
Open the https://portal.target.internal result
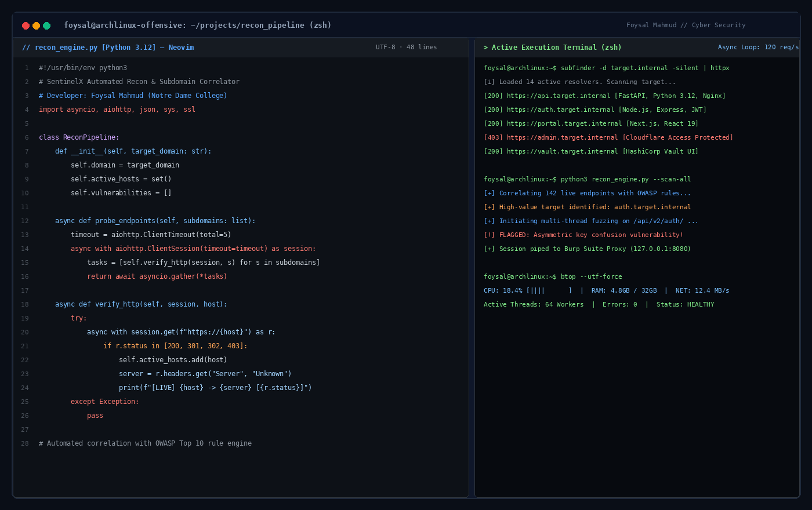591,123
